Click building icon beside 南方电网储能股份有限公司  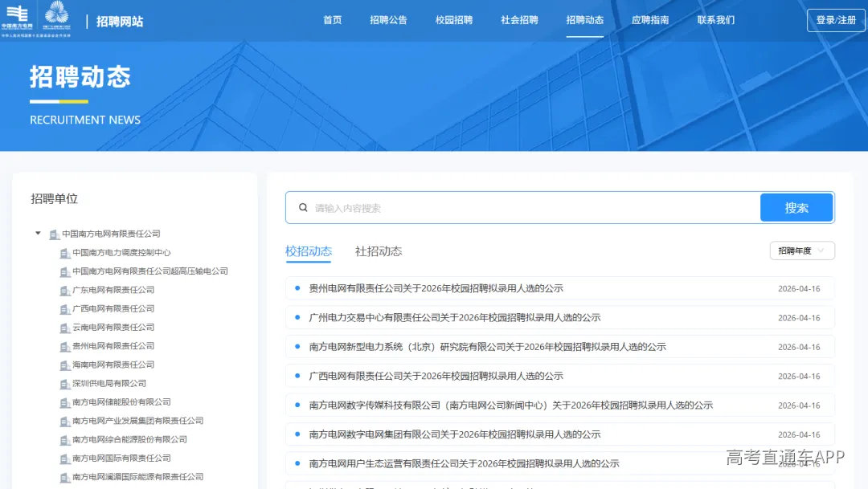pos(65,403)
